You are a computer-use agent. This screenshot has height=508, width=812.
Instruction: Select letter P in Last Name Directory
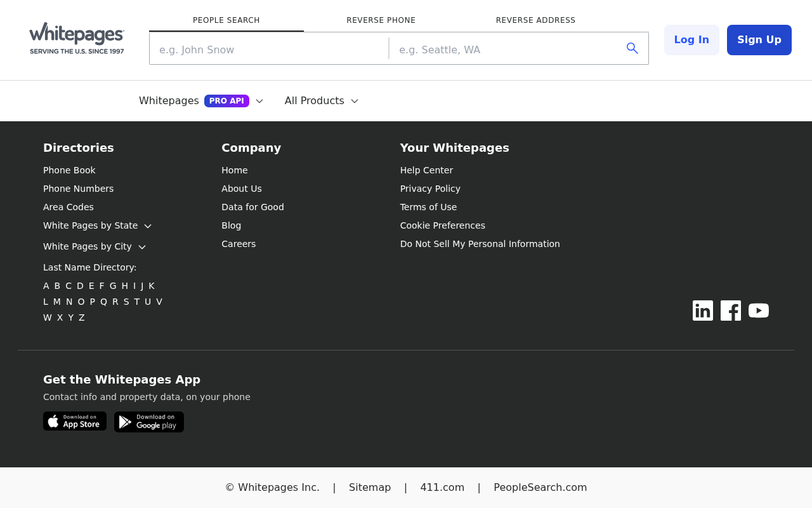point(93,302)
